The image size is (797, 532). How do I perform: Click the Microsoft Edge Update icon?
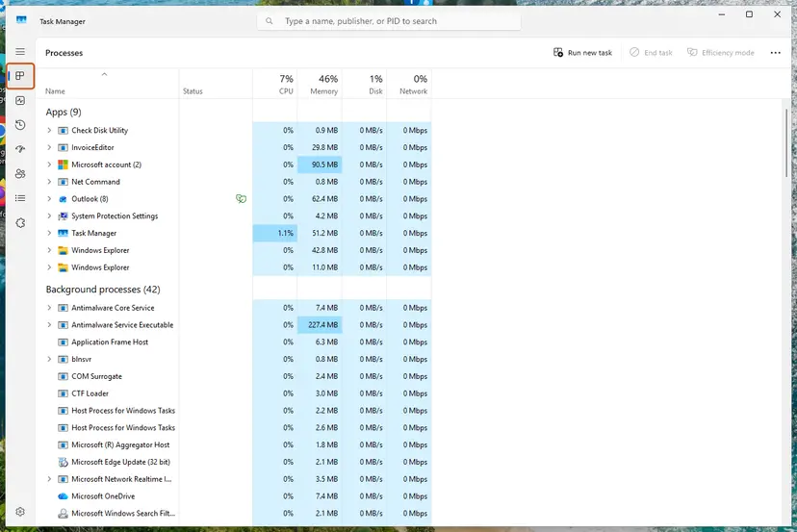(x=63, y=462)
